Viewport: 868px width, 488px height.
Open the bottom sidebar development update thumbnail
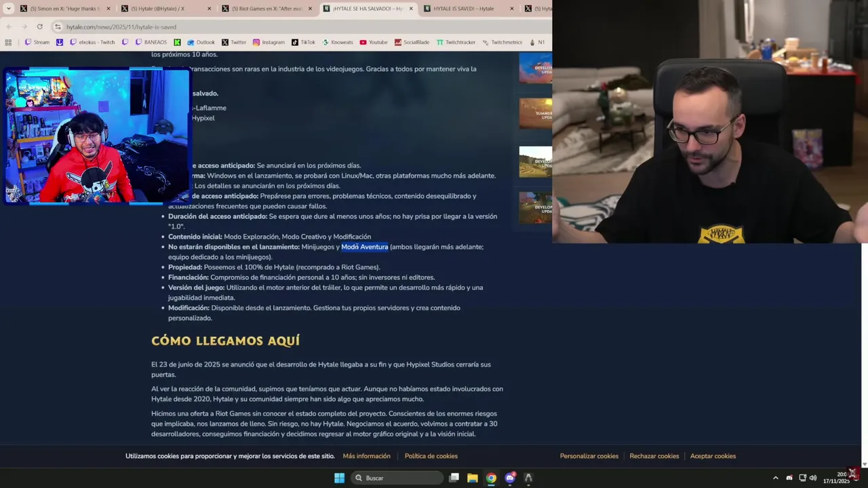536,208
